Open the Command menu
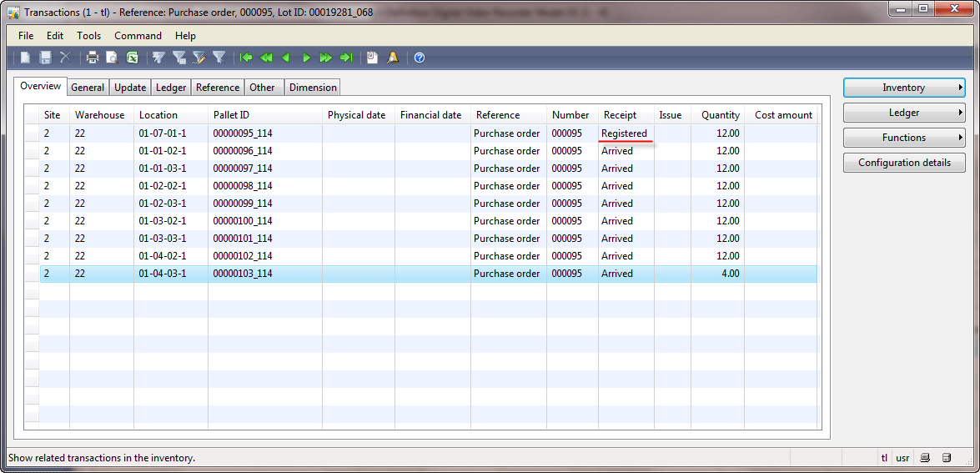The height and width of the screenshot is (473, 980). point(138,36)
